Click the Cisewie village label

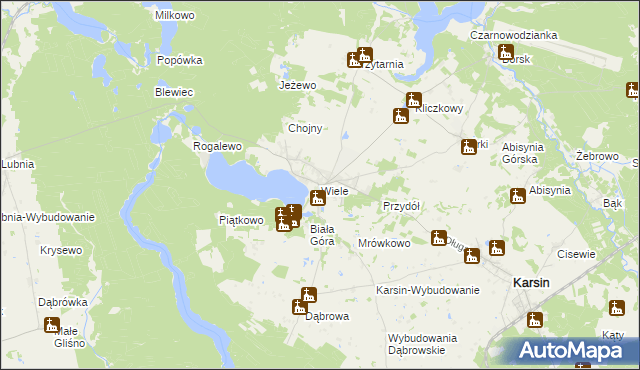[576, 255]
